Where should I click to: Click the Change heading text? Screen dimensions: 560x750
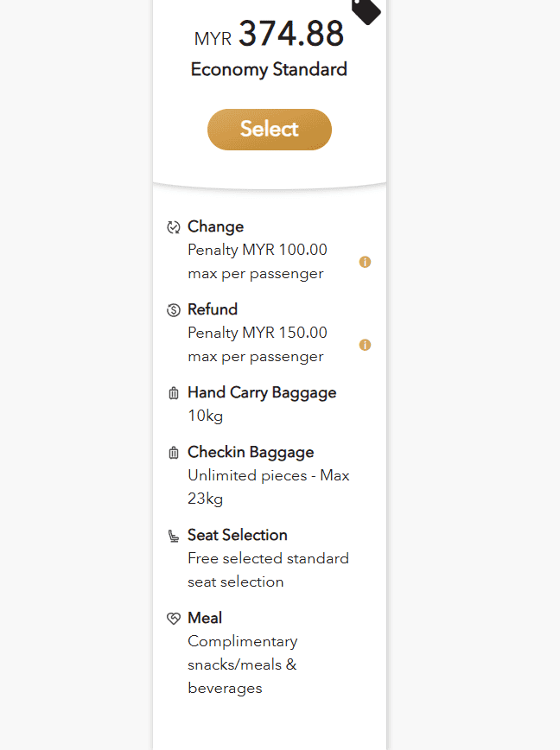click(x=216, y=226)
